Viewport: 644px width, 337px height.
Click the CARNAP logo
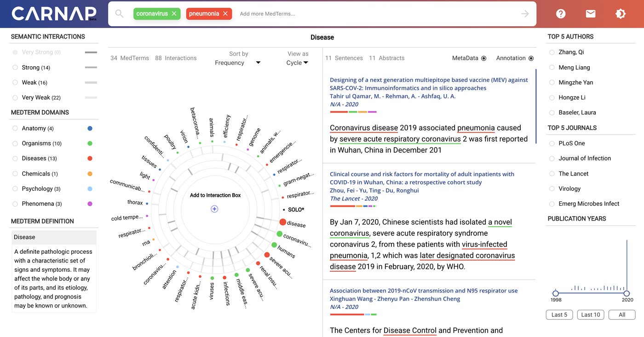tap(54, 14)
